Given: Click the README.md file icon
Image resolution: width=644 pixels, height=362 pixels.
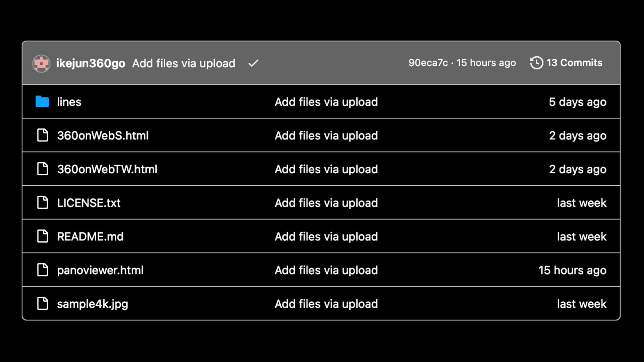Looking at the screenshot, I should [43, 236].
